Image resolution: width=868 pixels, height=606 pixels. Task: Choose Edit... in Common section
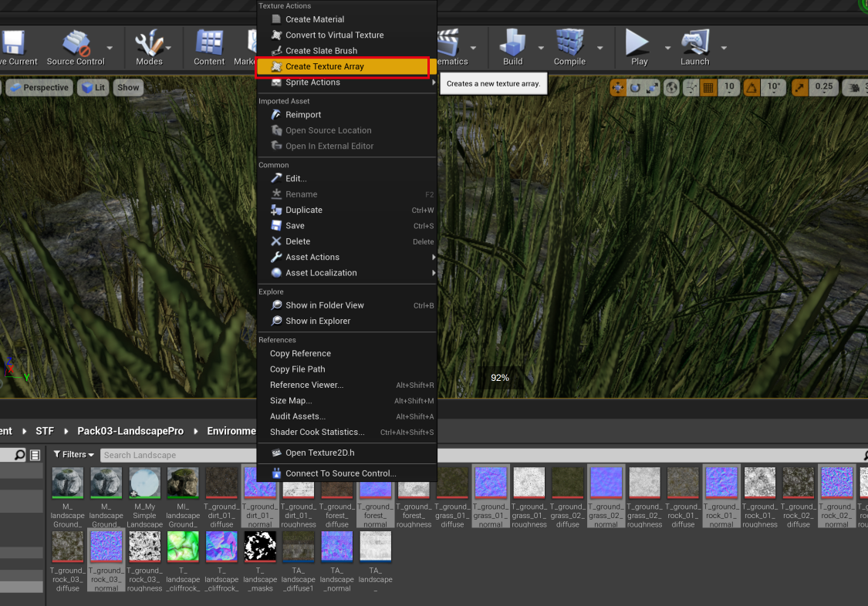(x=347, y=179)
